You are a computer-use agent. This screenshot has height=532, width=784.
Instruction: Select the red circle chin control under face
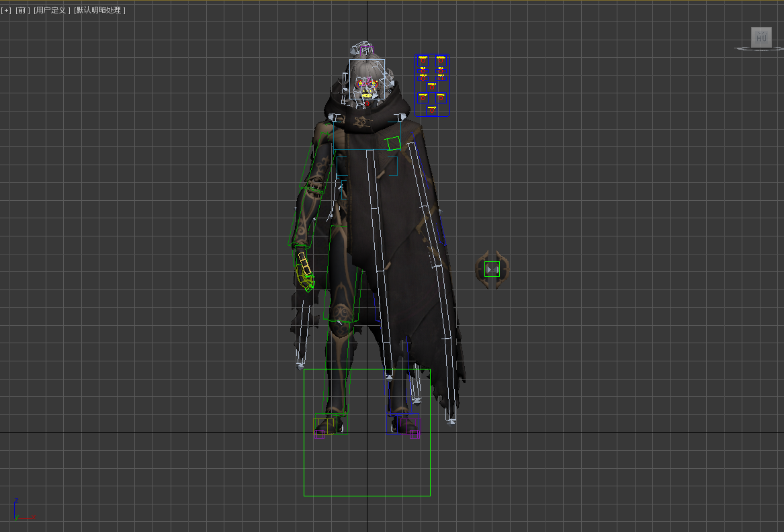tap(367, 104)
